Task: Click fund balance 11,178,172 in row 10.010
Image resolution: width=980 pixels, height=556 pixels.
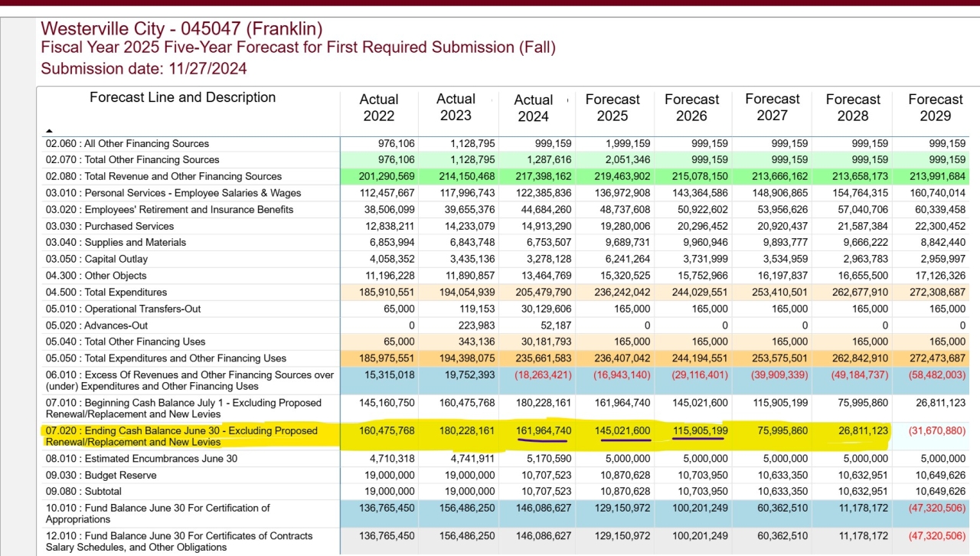Action: coord(862,509)
